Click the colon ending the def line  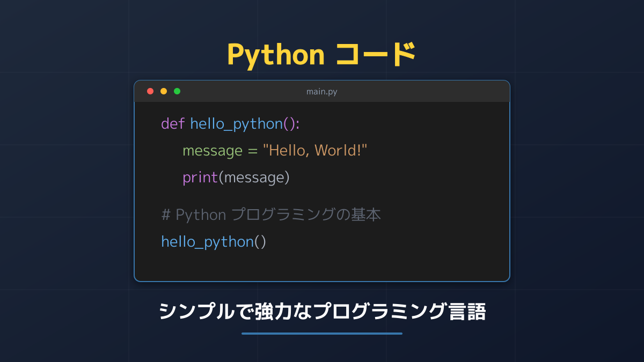click(x=298, y=124)
